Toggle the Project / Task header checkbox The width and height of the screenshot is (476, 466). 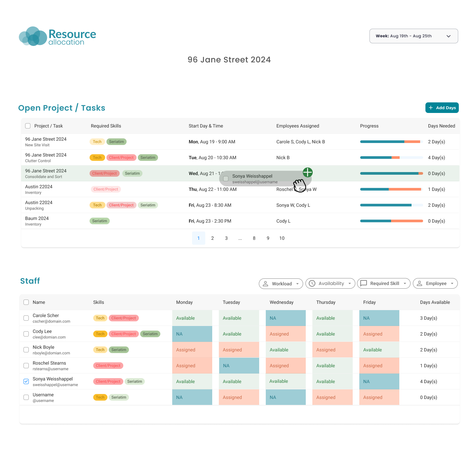point(28,126)
